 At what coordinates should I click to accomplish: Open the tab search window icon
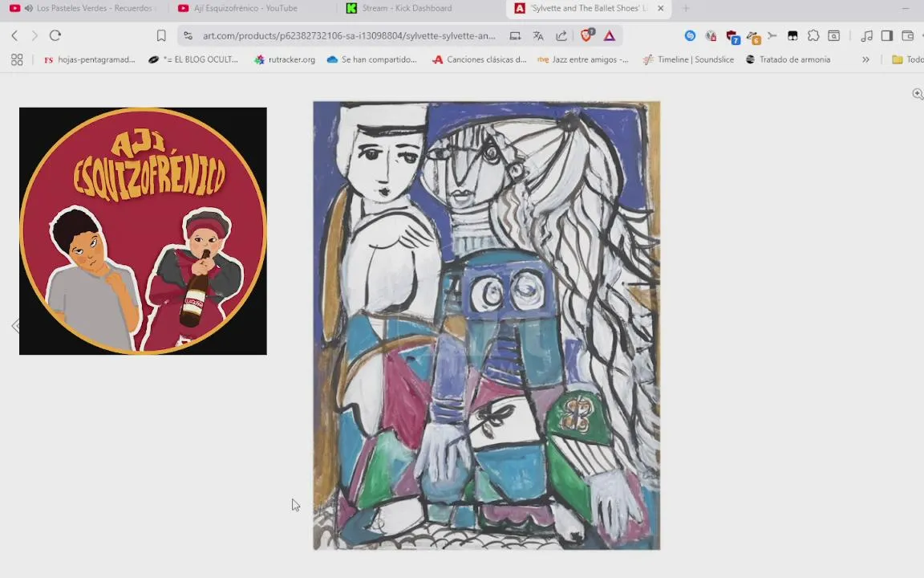coord(834,36)
